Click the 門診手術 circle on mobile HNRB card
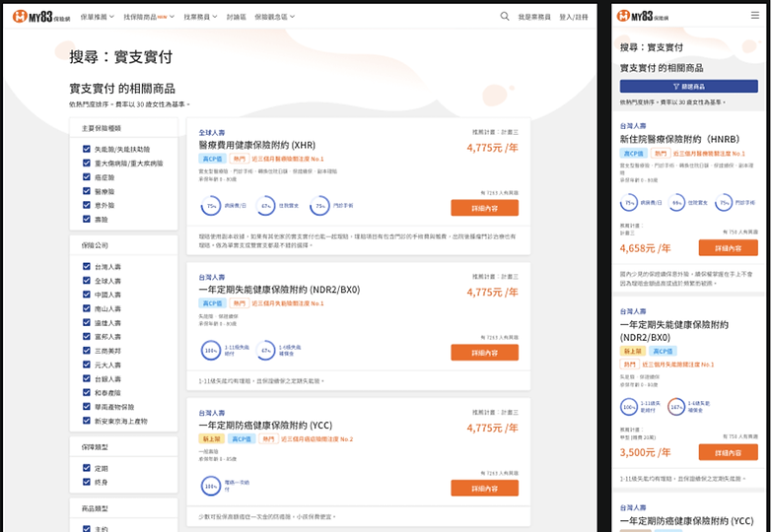Screen dimensions: 771x532 tap(724, 202)
